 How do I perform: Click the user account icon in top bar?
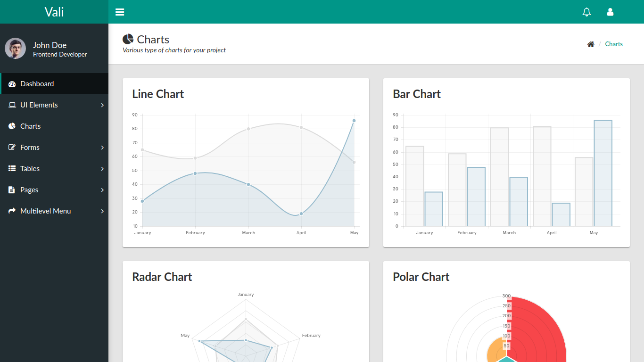pos(610,12)
